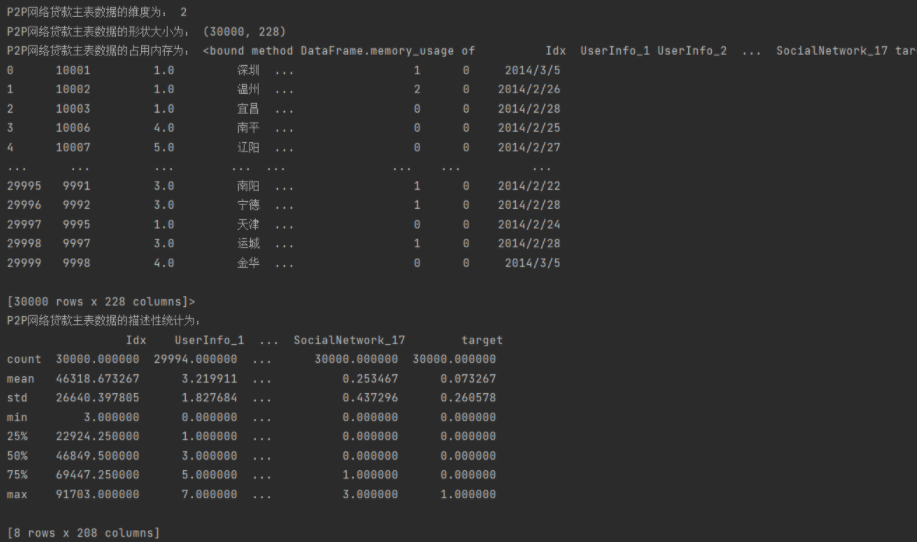
Task: Click the max Idx value 91703.000000
Action: pyautogui.click(x=98, y=495)
